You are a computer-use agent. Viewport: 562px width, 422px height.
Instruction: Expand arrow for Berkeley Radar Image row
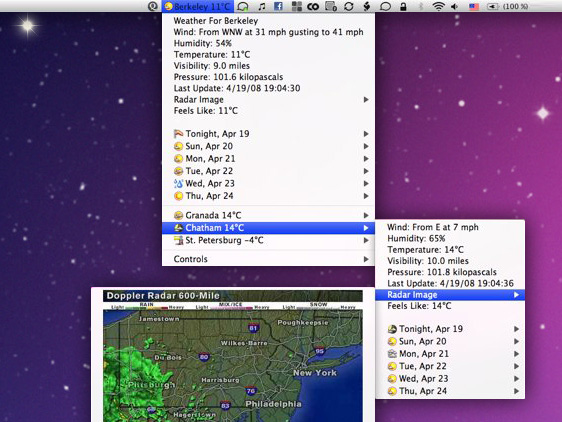tap(366, 100)
